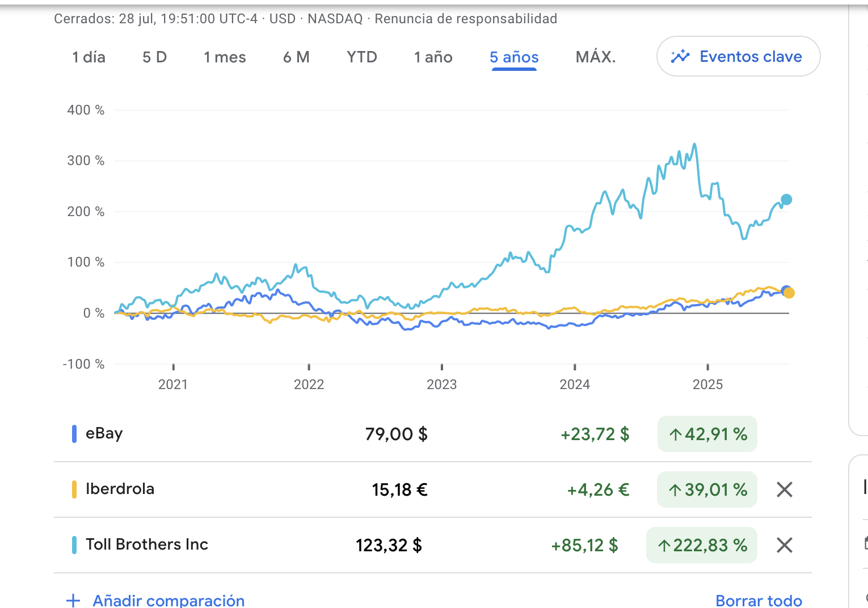Switch to YTD chart view
The width and height of the screenshot is (868, 608).
tap(362, 57)
